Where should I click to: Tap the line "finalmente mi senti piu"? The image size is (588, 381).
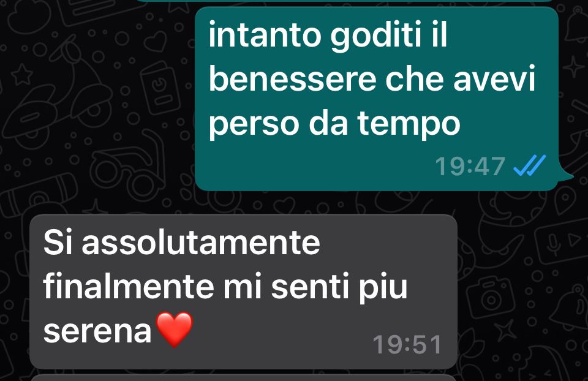tap(225, 287)
